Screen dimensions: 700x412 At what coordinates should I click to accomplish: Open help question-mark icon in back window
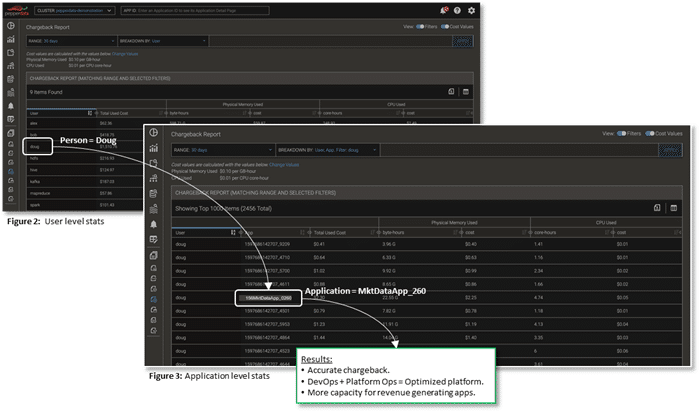point(457,10)
